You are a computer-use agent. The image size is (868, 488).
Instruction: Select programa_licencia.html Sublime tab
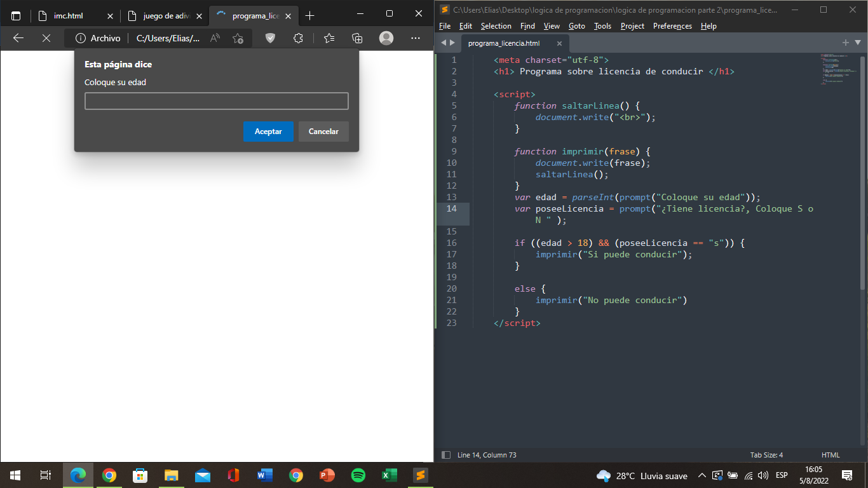pyautogui.click(x=504, y=43)
